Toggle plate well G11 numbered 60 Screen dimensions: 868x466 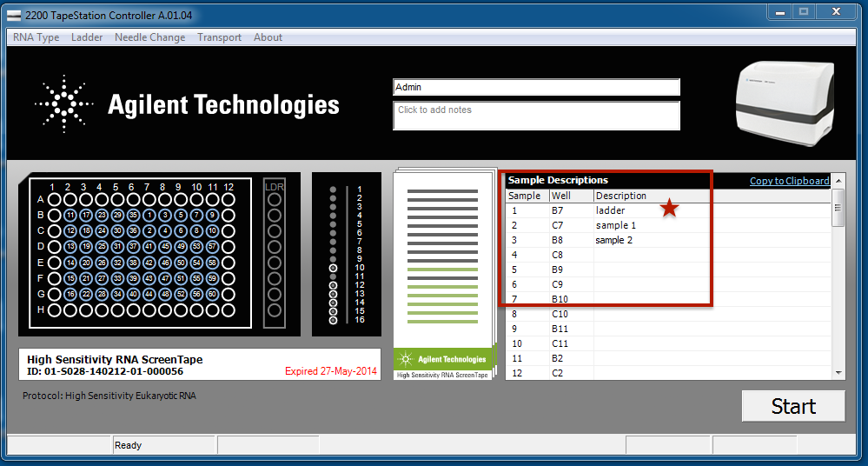tap(213, 294)
